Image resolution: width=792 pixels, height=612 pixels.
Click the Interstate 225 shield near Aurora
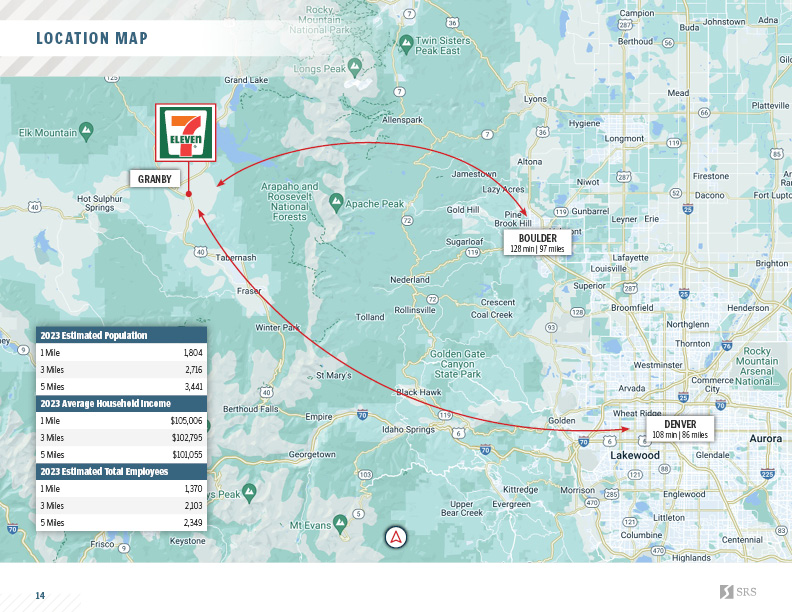pyautogui.click(x=767, y=473)
